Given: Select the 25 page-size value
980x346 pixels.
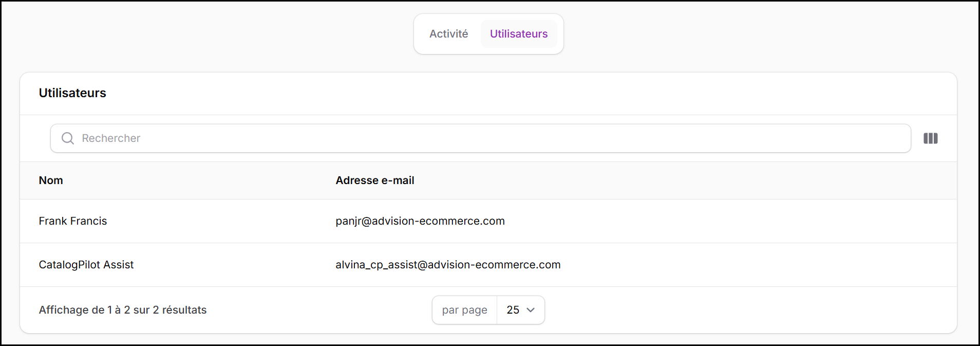Looking at the screenshot, I should coord(513,310).
